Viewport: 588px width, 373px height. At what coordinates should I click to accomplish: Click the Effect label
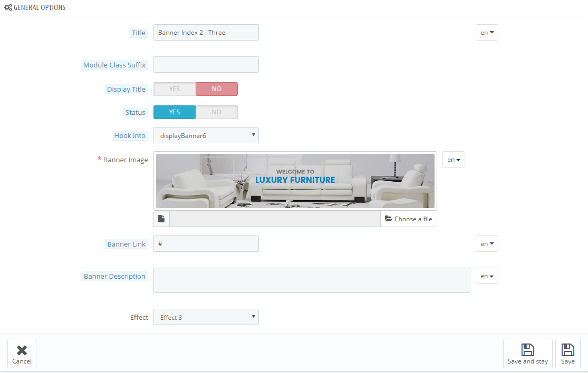(139, 318)
